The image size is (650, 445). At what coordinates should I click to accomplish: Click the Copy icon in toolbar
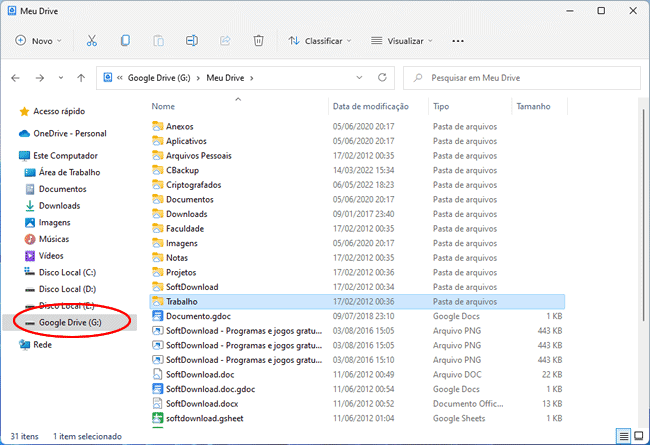(125, 41)
